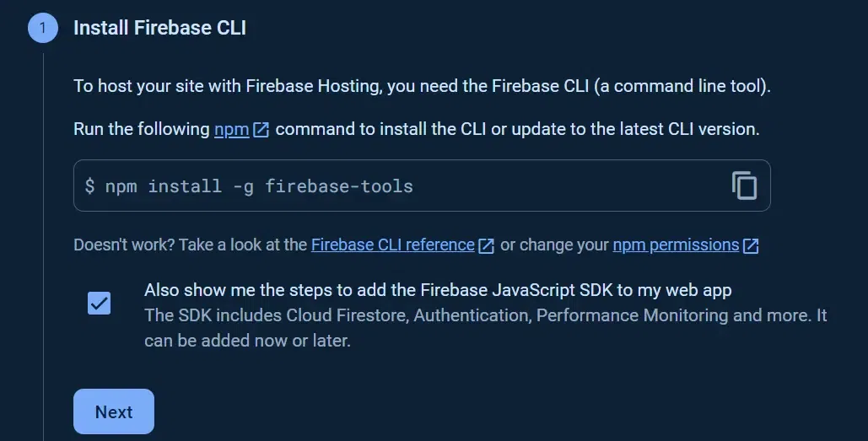This screenshot has width=868, height=441.
Task: Open the npm link
Action: click(231, 130)
